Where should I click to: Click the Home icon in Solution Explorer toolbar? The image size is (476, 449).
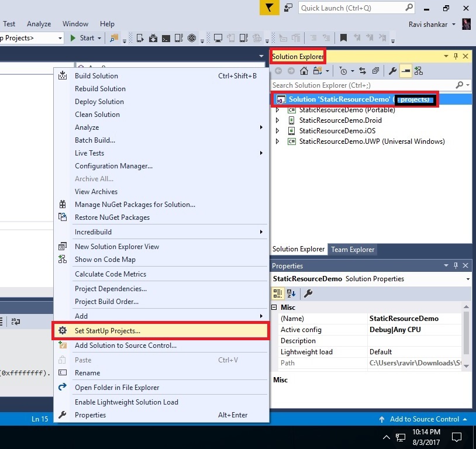point(304,71)
